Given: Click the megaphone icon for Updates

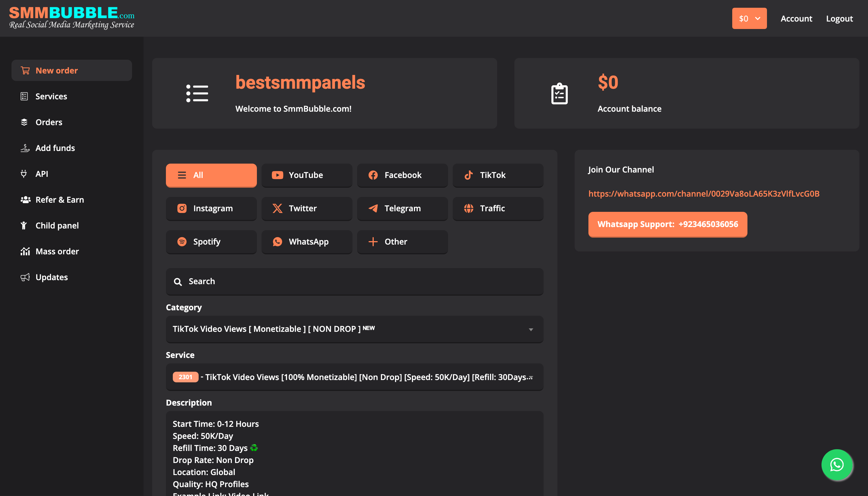Looking at the screenshot, I should click(25, 277).
